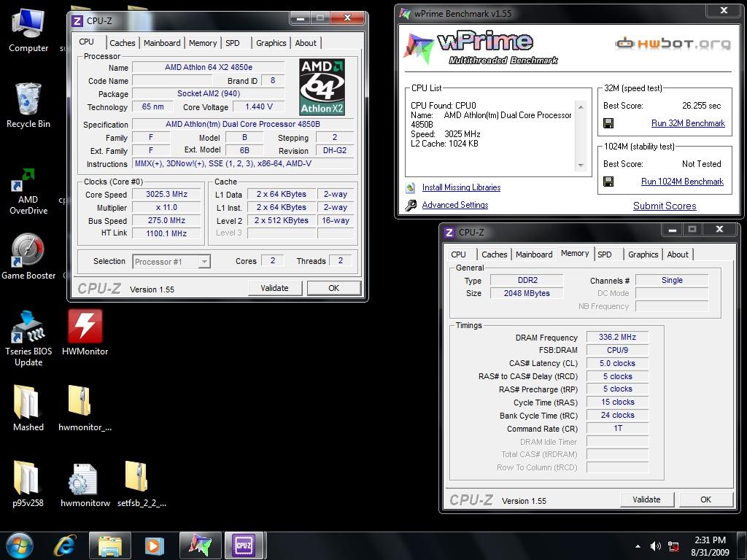Switch to CPU-Z taskbar button
The height and width of the screenshot is (560, 747).
[244, 545]
